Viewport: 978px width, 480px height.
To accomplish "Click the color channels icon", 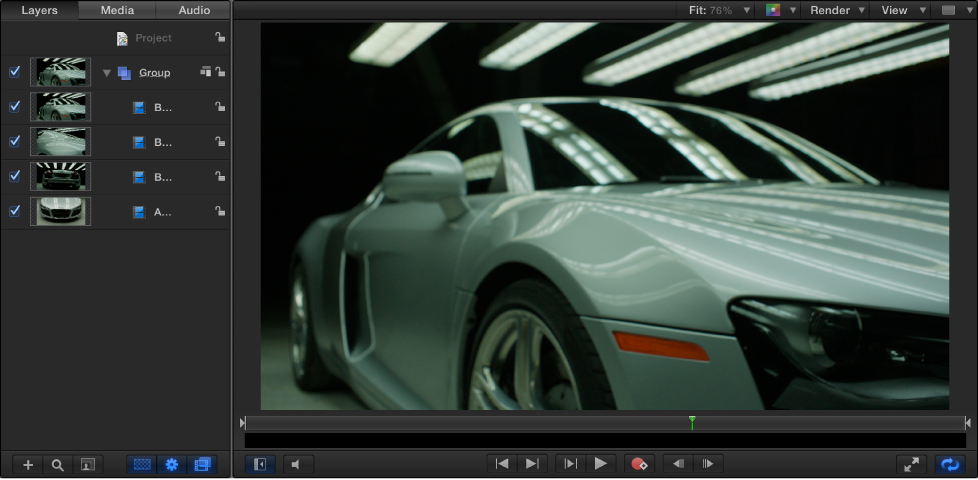I will pyautogui.click(x=773, y=10).
